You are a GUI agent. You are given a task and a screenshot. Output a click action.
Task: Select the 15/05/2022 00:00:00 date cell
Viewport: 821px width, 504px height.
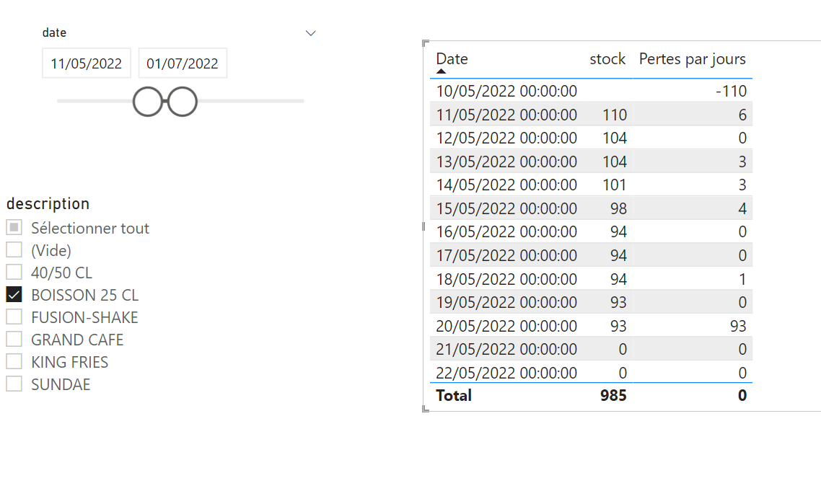pyautogui.click(x=506, y=208)
